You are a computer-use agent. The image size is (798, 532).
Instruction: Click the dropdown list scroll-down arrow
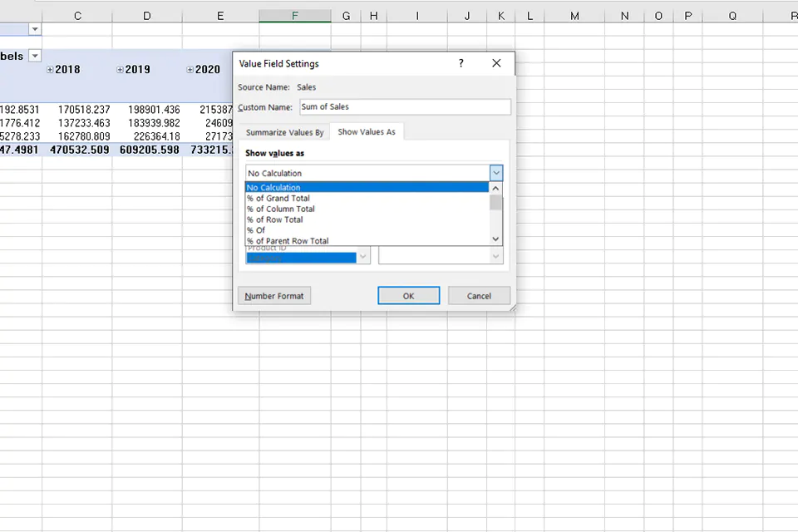coord(495,239)
